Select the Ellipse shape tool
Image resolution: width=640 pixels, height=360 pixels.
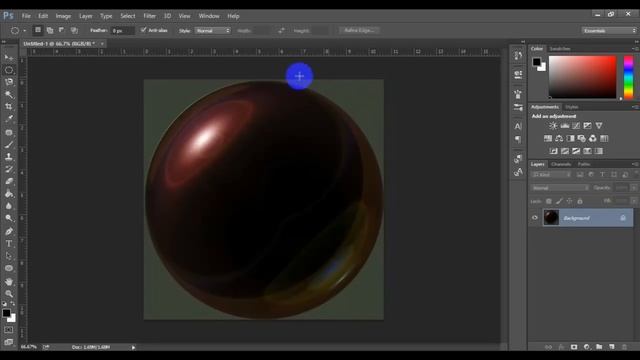(9, 268)
